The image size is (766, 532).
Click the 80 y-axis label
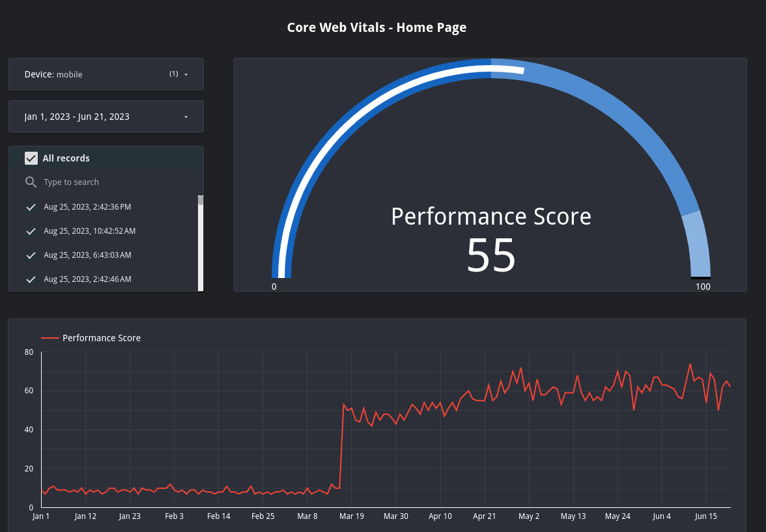(29, 352)
